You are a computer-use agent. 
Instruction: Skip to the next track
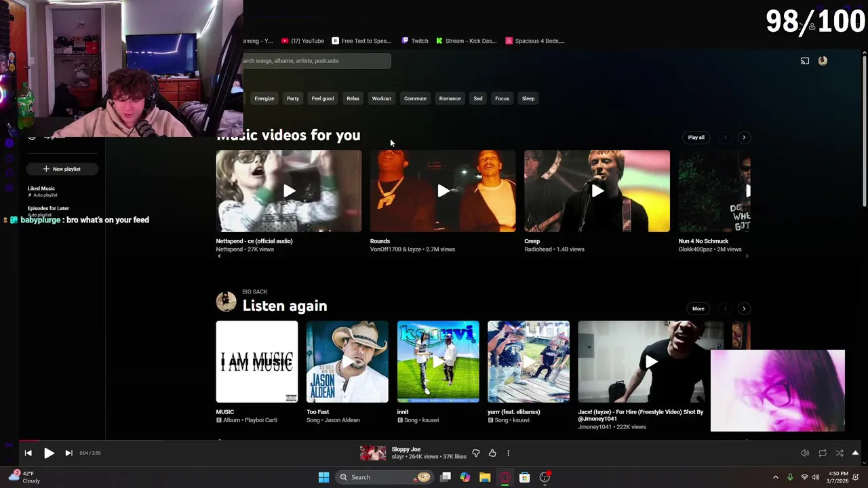click(68, 453)
